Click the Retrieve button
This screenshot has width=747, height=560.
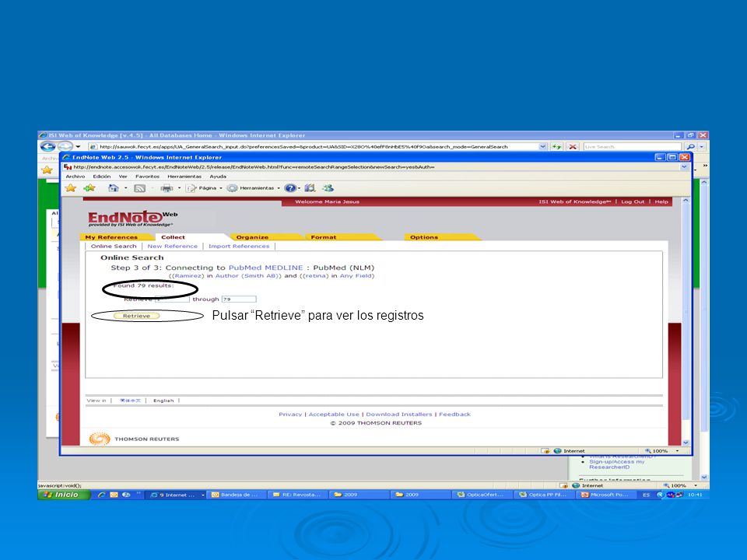coord(136,316)
